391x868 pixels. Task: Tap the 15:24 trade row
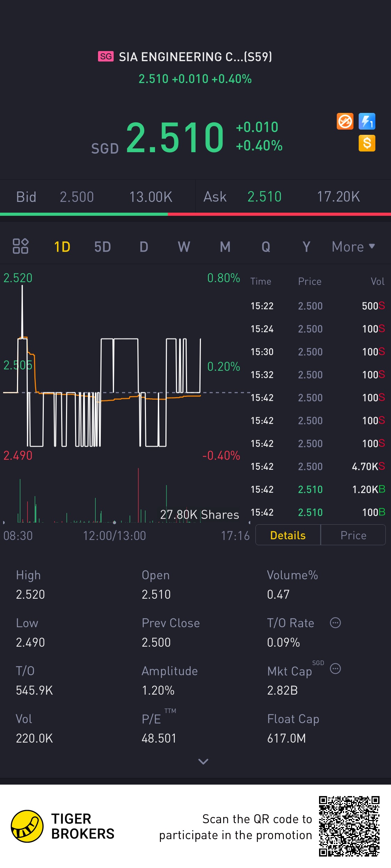click(x=318, y=329)
